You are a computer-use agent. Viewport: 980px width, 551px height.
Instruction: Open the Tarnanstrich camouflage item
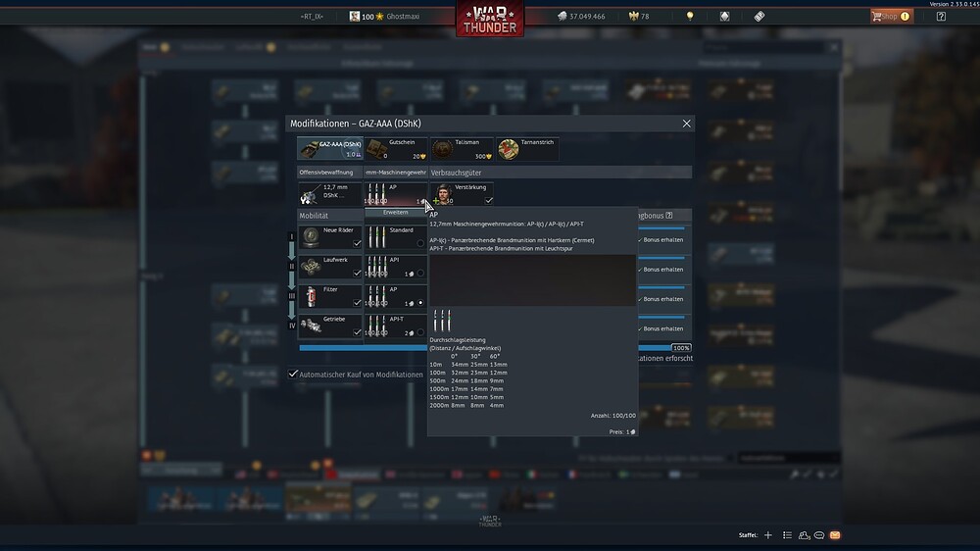click(527, 149)
